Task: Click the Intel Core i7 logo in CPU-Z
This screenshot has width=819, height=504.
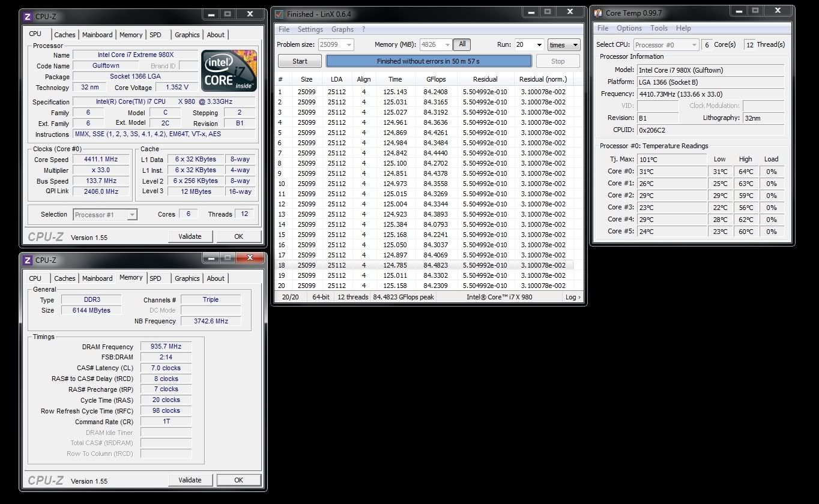Action: 229,71
